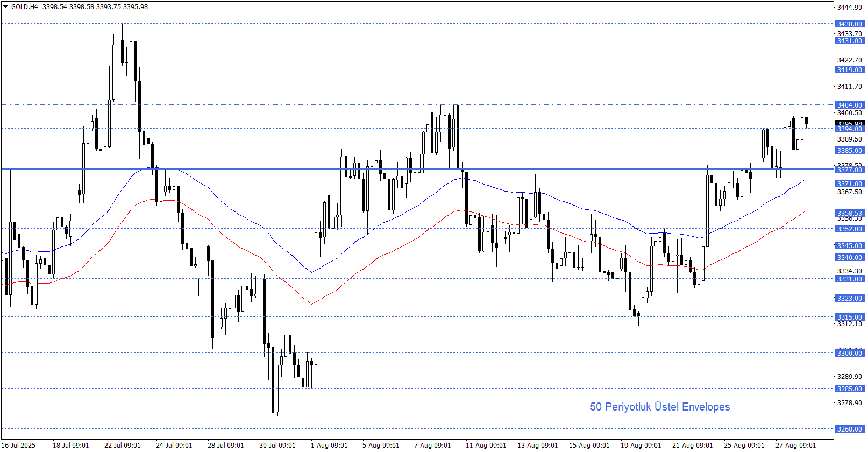Image resolution: width=868 pixels, height=452 pixels.
Task: Click the 3323.00 price level label
Action: coord(849,298)
